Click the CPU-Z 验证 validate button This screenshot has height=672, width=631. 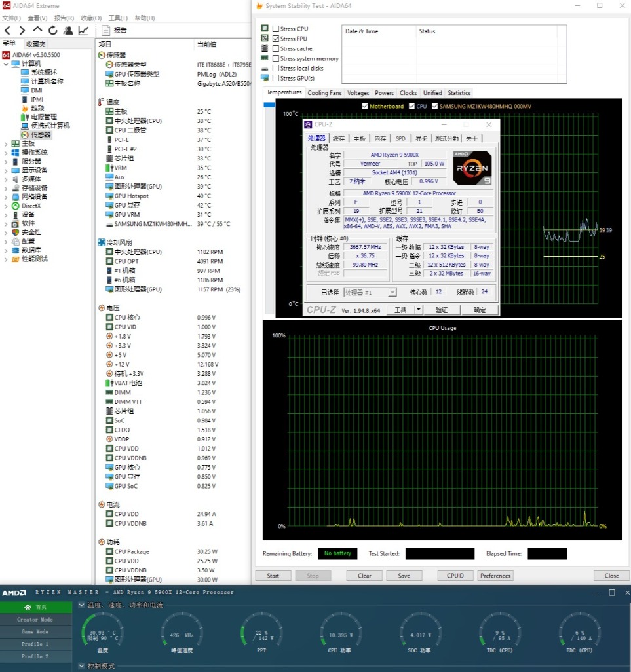click(x=442, y=310)
